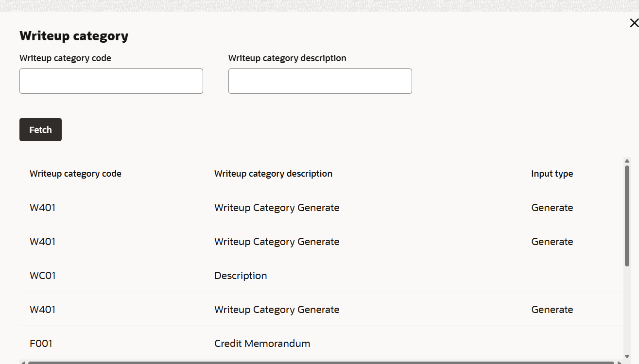Image resolution: width=639 pixels, height=364 pixels.
Task: Select the topmost W401 code in table
Action: (x=43, y=208)
